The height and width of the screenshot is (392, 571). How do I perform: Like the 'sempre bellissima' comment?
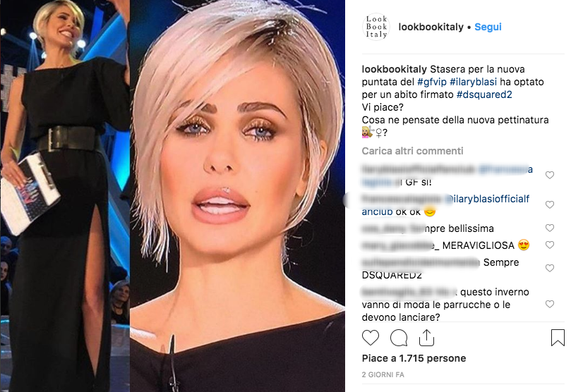pyautogui.click(x=550, y=228)
